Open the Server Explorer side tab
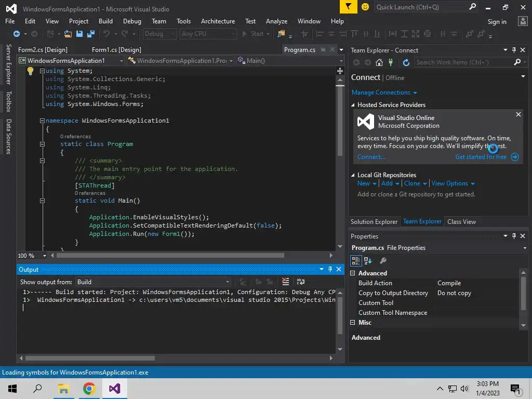The image size is (532, 399). (8, 64)
